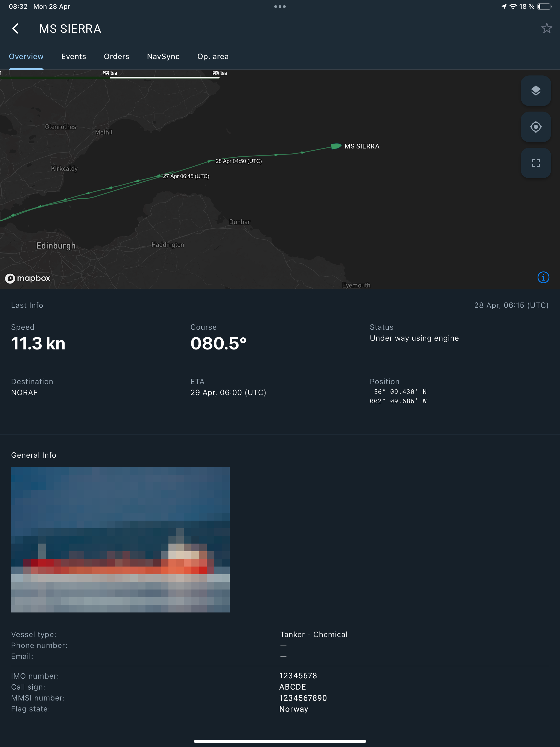
Task: Tap the MMSI number 1234567890
Action: point(303,698)
